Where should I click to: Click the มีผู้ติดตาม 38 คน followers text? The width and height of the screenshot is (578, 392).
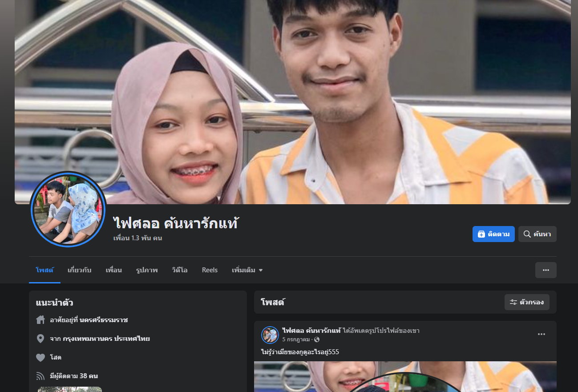pyautogui.click(x=74, y=376)
